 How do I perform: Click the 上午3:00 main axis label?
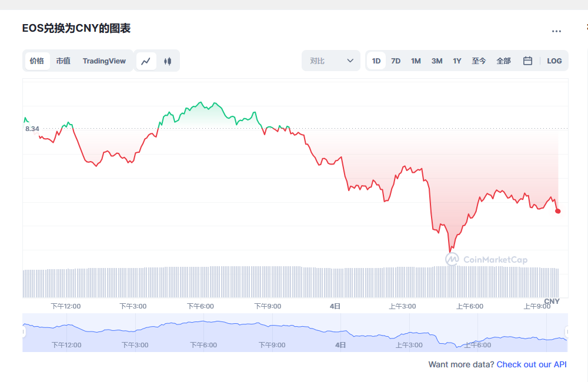[402, 306]
